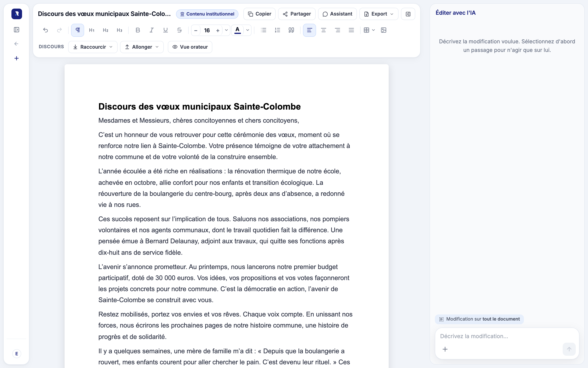Toggle the left sidebar panel icon
This screenshot has width=588, height=368.
coord(17,30)
